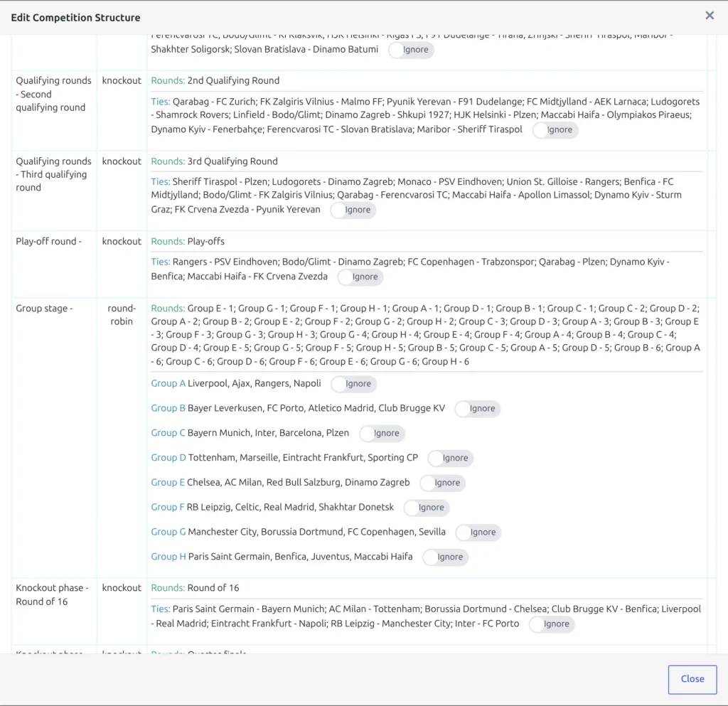This screenshot has height=706, width=728.
Task: Click 'knockout' type in Round of 16 row
Action: [x=122, y=588]
